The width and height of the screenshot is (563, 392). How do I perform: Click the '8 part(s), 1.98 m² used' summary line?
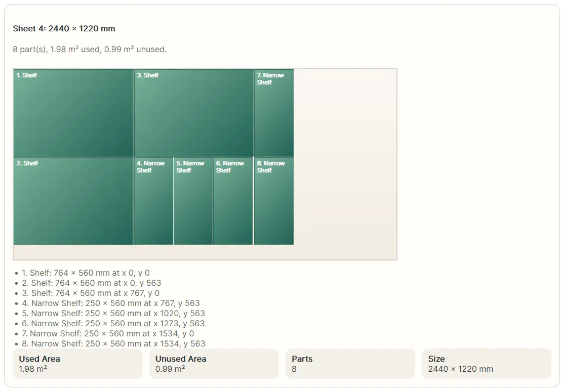point(90,49)
